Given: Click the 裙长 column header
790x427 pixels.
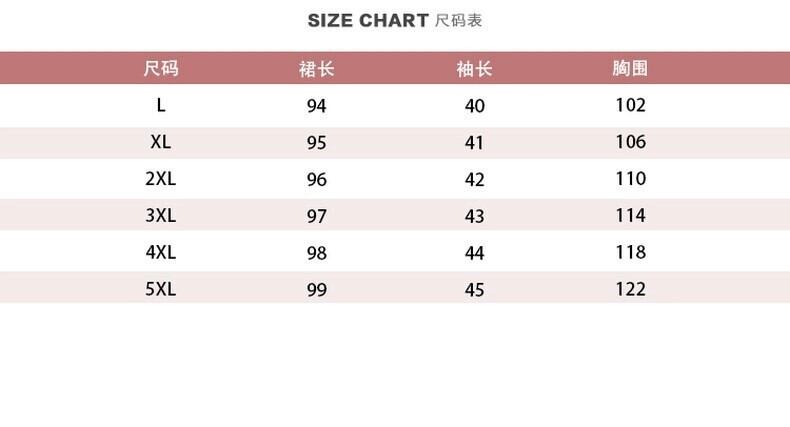Looking at the screenshot, I should [316, 69].
